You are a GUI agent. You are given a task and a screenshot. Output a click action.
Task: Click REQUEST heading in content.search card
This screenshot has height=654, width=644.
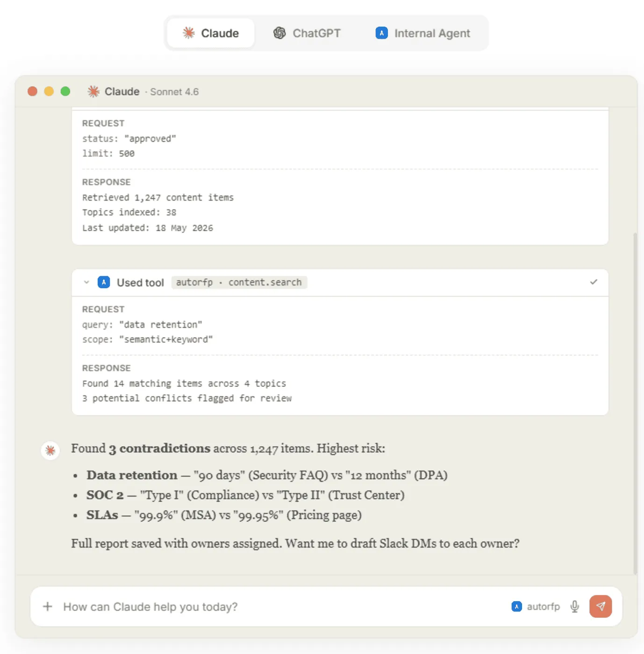(103, 309)
